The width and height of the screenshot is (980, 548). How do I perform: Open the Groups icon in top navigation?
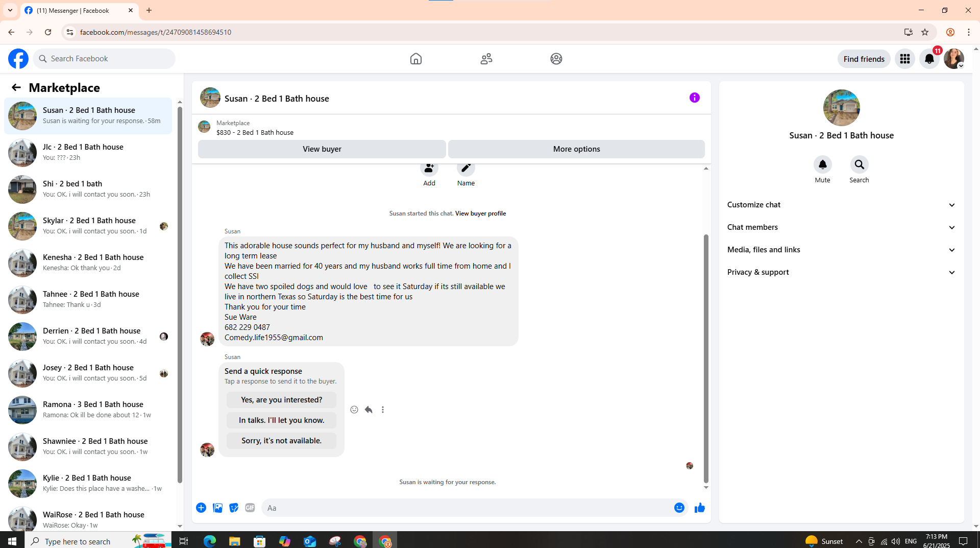pos(556,59)
